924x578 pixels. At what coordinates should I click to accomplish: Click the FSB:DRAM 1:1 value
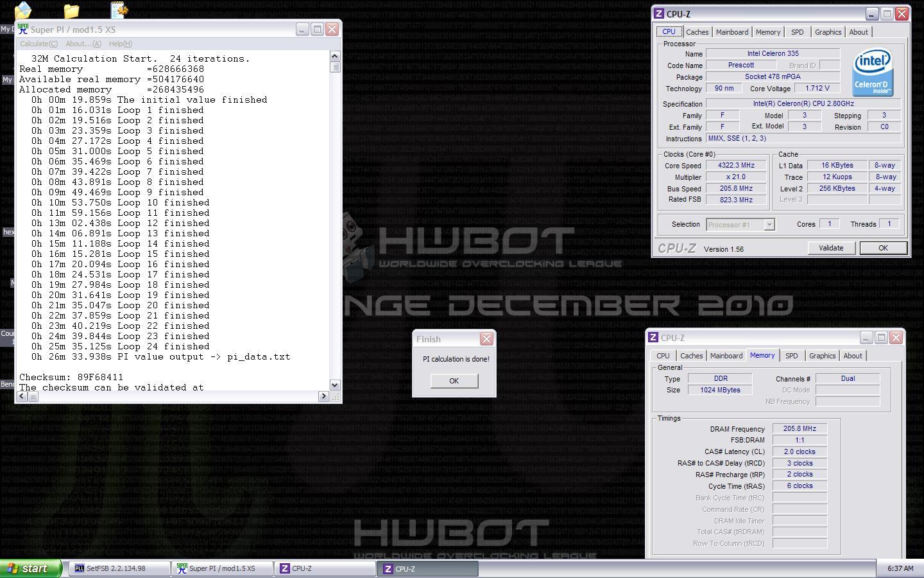tap(800, 440)
